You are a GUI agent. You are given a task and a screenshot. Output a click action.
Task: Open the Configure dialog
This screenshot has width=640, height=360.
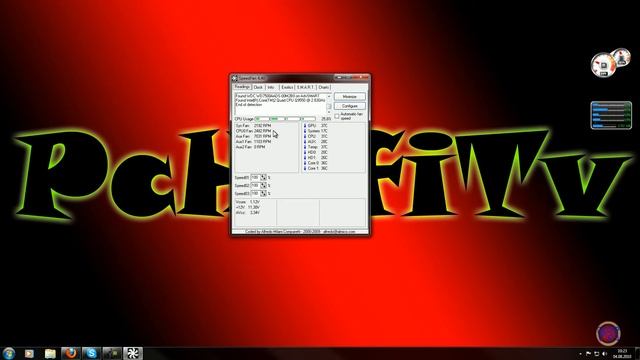[349, 106]
